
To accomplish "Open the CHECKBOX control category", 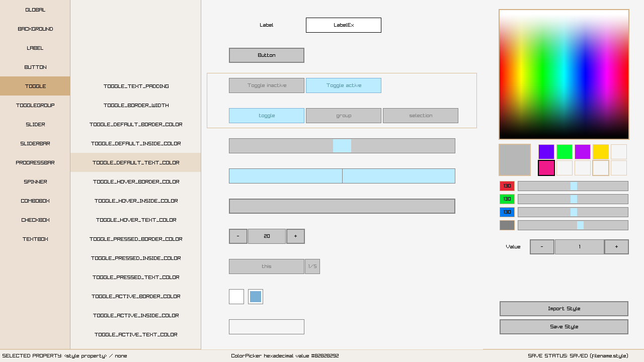I will pyautogui.click(x=35, y=220).
